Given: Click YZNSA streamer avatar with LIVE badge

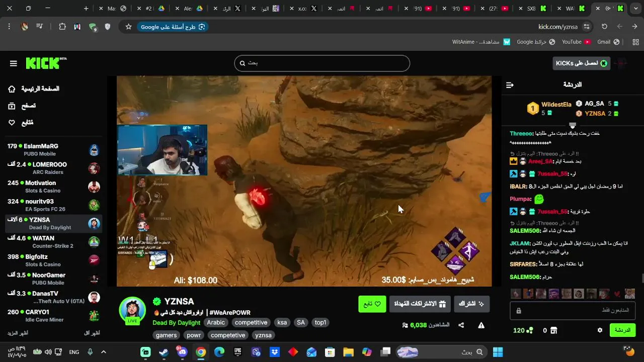Looking at the screenshot, I should (x=132, y=310).
